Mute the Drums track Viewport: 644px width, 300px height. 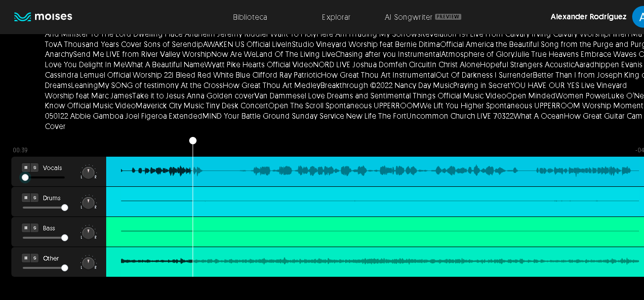pyautogui.click(x=26, y=198)
